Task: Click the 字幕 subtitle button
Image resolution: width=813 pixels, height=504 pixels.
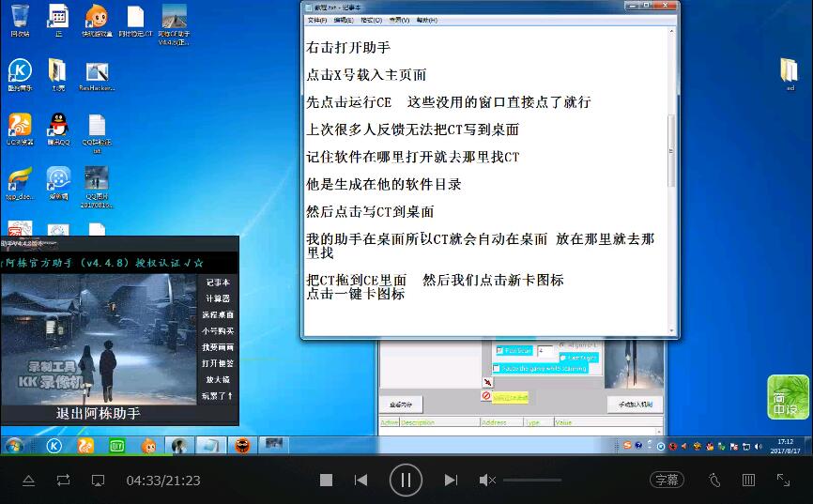Action: (667, 480)
